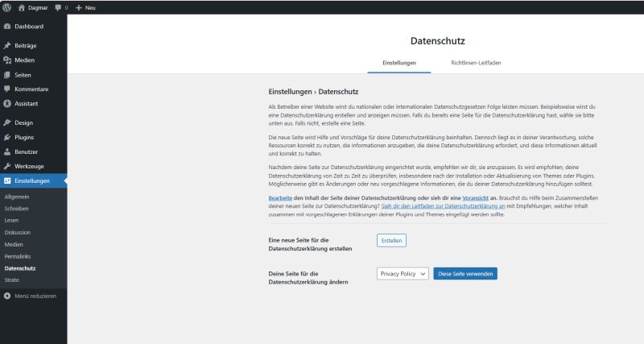
Task: Click the Dashboard gauge icon
Action: click(x=7, y=27)
